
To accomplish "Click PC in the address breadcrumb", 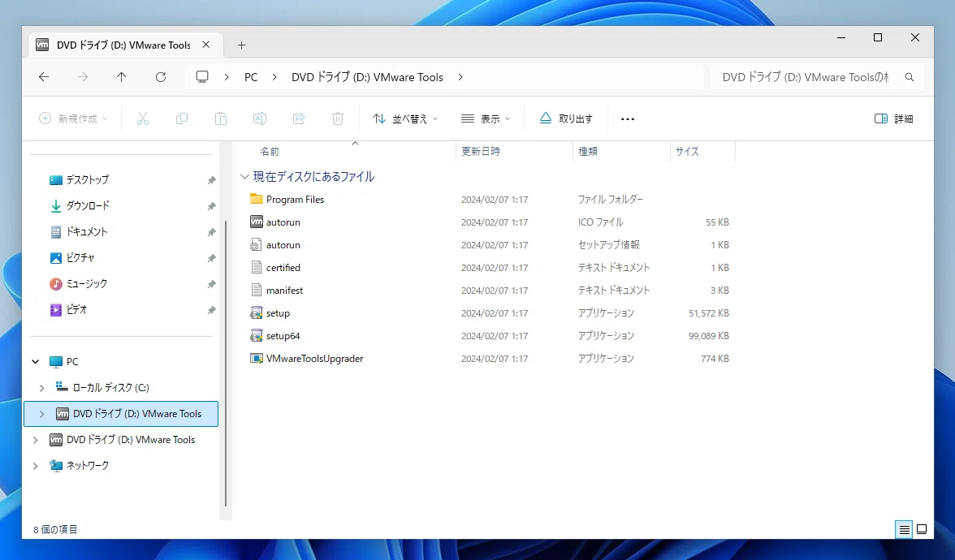I will (x=251, y=77).
